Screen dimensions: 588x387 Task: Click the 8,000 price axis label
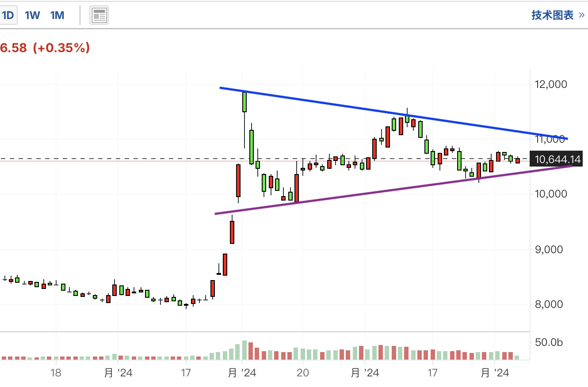(x=549, y=304)
